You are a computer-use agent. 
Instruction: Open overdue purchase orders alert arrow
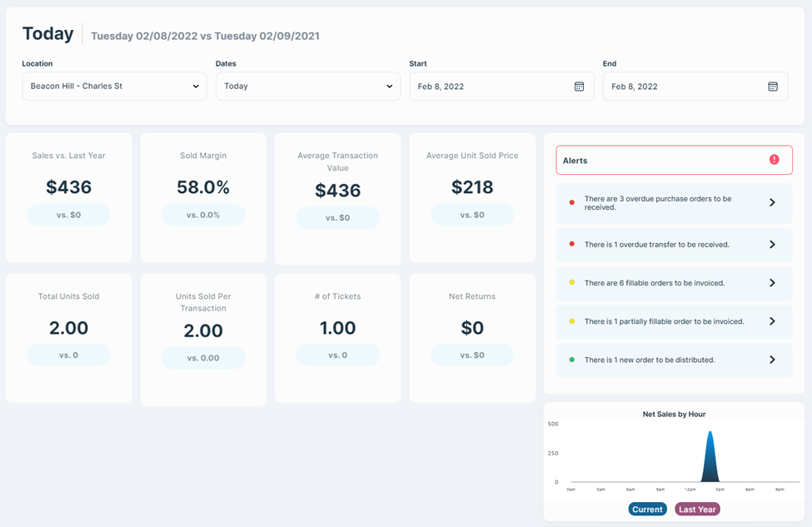772,203
